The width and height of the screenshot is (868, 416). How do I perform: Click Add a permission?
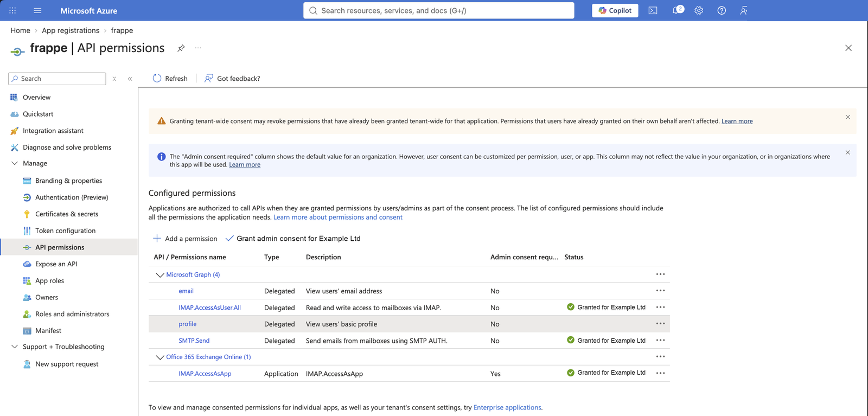coord(185,239)
